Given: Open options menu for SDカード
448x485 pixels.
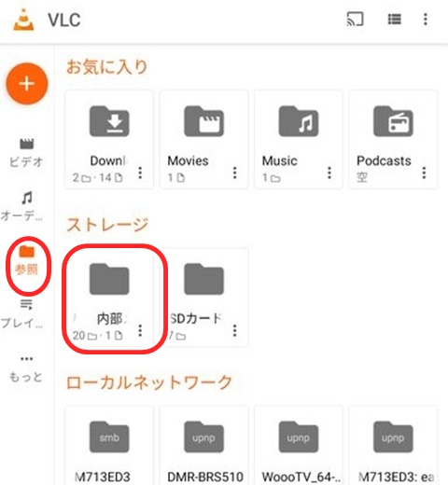Looking at the screenshot, I should (x=235, y=330).
